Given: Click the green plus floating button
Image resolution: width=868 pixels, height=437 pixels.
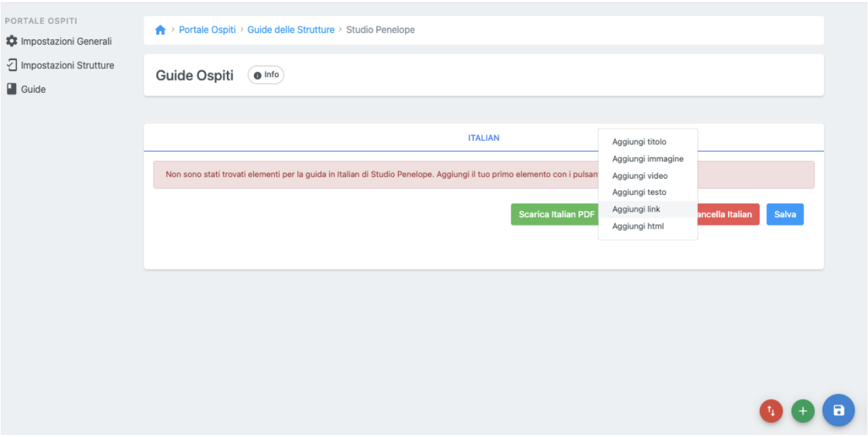Looking at the screenshot, I should pos(803,411).
